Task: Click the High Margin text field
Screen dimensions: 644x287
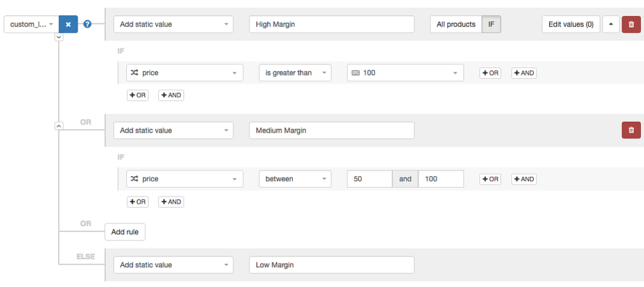Action: pos(331,24)
